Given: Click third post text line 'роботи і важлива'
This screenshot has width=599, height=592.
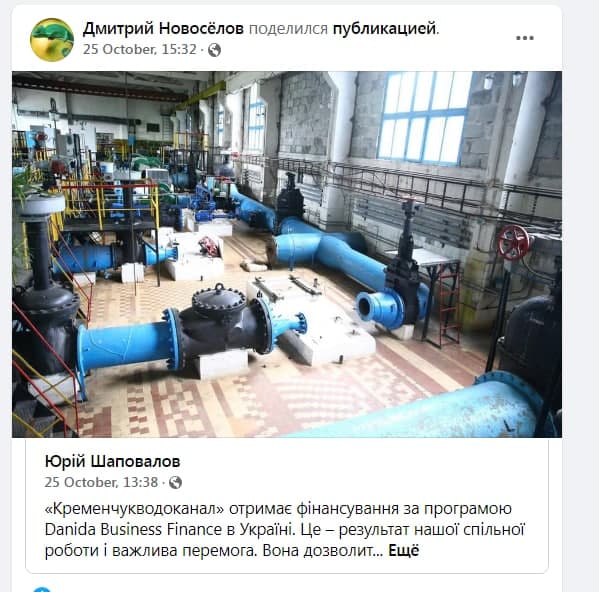Looking at the screenshot, I should [214, 551].
